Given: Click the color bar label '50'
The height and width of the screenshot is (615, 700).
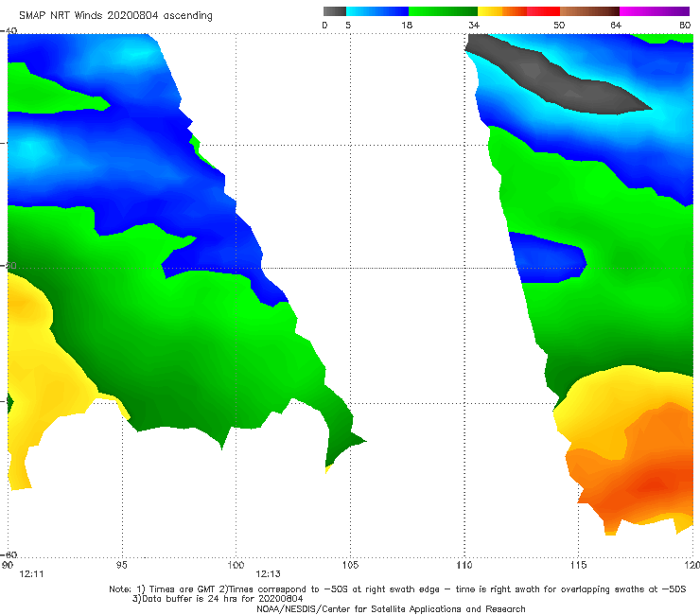Looking at the screenshot, I should tap(559, 25).
